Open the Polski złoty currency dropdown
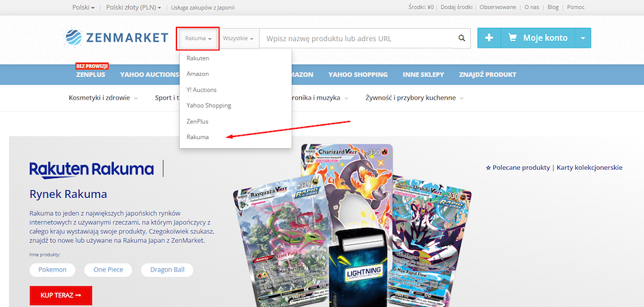This screenshot has width=644, height=307. [x=134, y=7]
